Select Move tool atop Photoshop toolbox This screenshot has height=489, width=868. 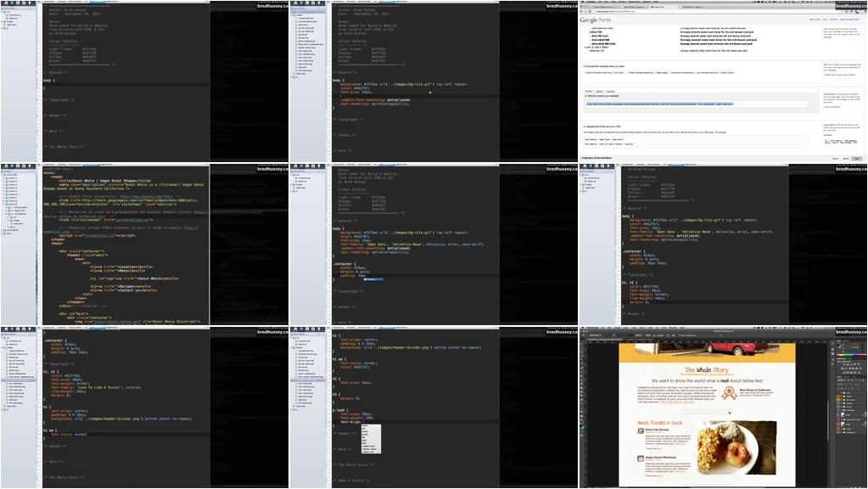pos(582,344)
